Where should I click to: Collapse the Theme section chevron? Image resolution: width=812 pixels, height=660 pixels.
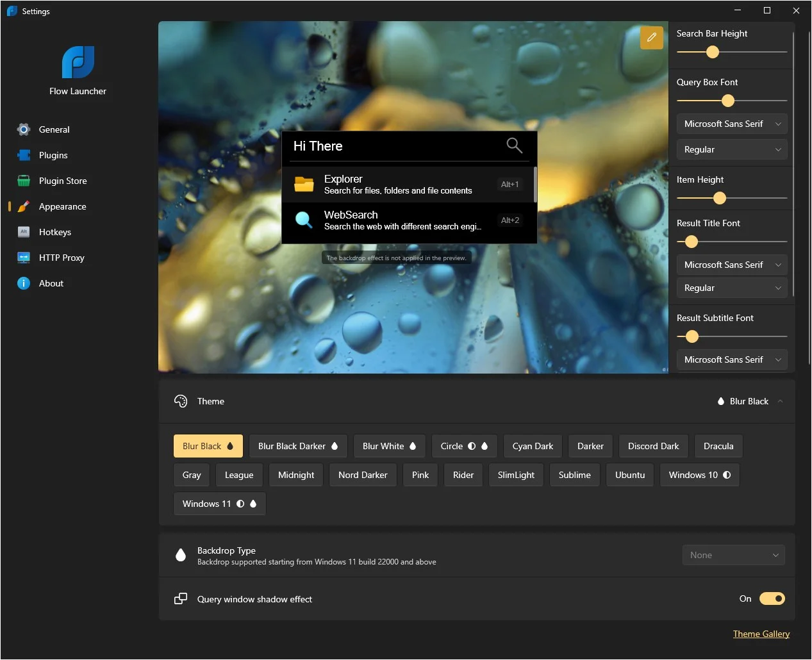click(780, 401)
